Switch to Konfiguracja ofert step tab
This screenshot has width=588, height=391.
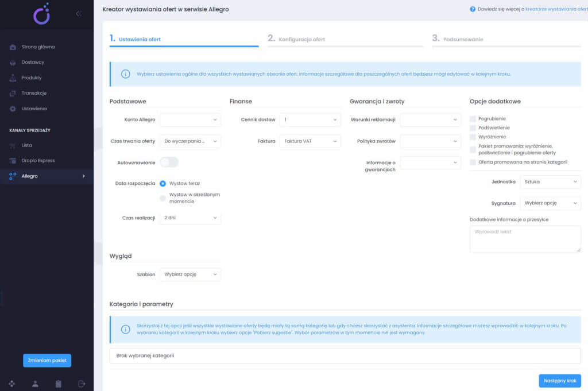[x=345, y=40]
